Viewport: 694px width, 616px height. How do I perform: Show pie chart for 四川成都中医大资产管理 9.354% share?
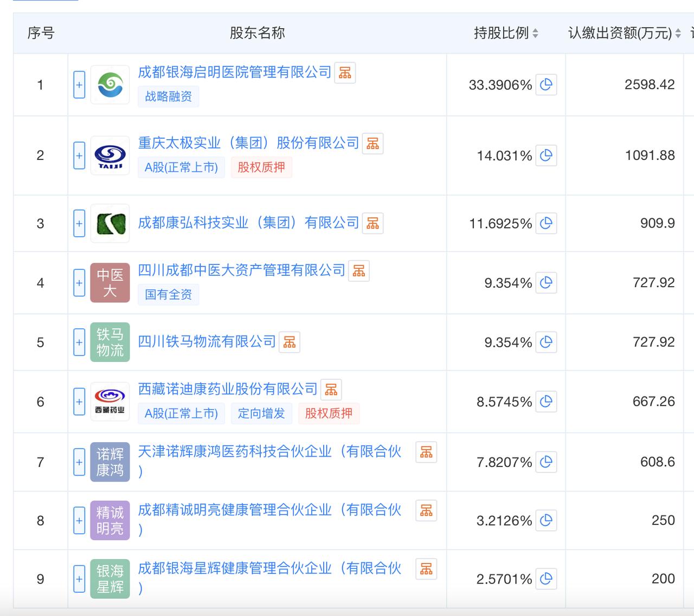click(x=546, y=283)
